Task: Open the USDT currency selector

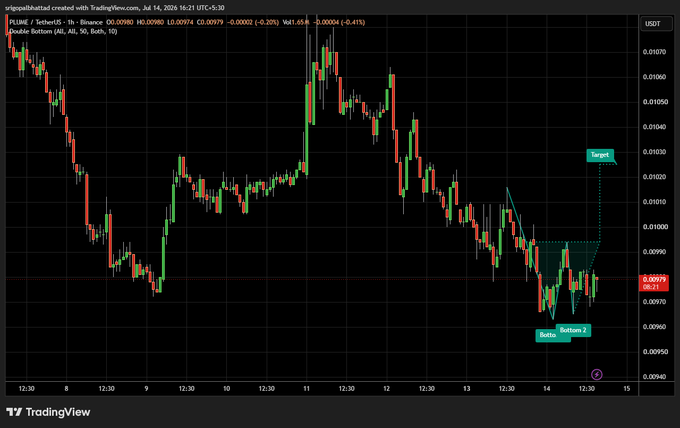Action: [x=656, y=24]
